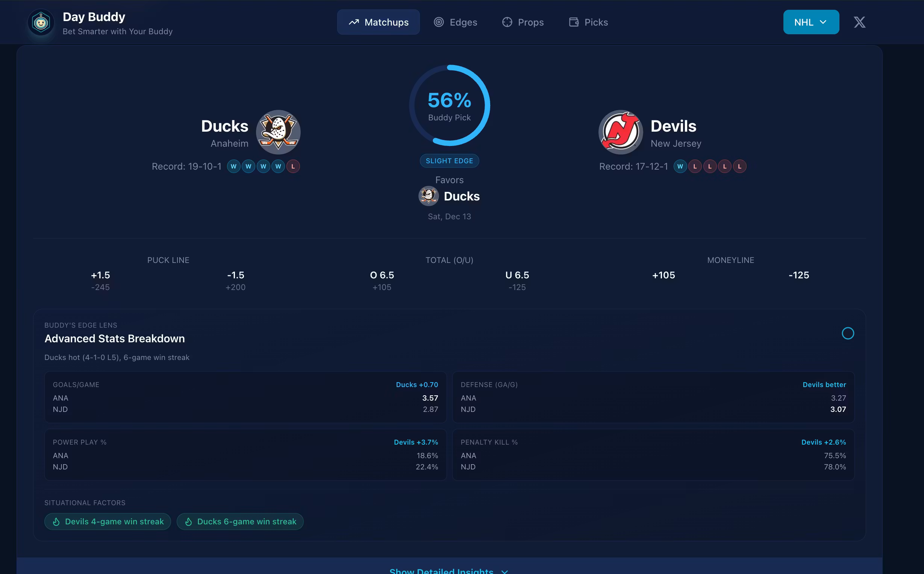
Task: Open the X social link icon
Action: pos(859,23)
